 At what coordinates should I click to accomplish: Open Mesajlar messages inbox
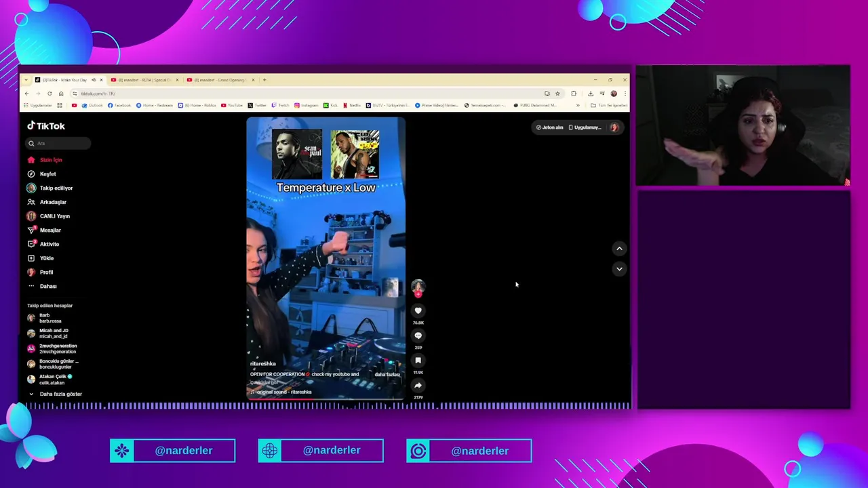point(45,230)
